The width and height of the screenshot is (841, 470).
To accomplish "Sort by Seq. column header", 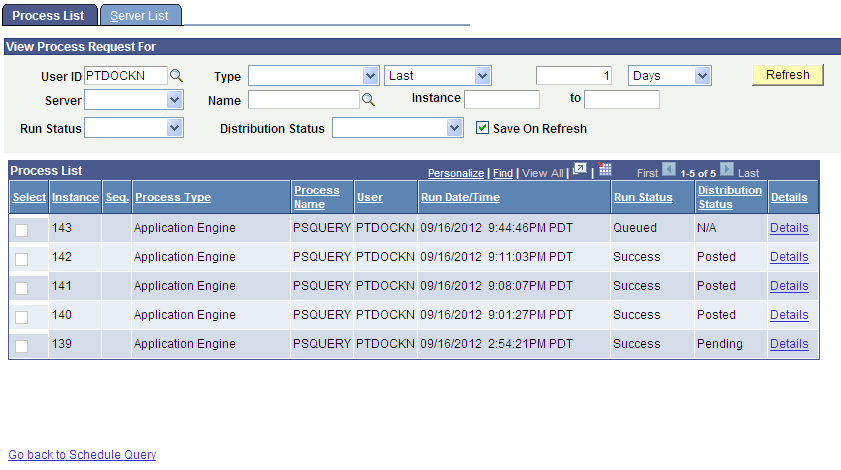I will point(117,197).
